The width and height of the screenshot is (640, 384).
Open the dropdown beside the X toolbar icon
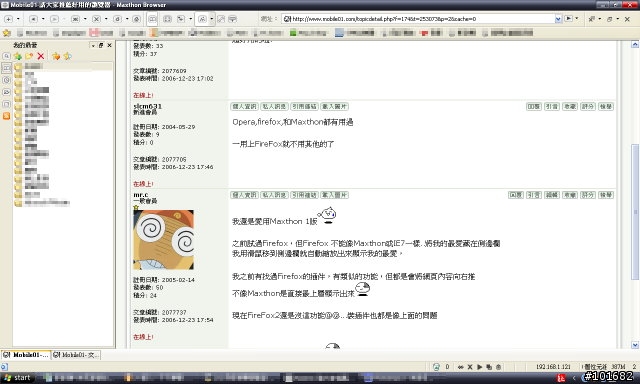pos(106,19)
